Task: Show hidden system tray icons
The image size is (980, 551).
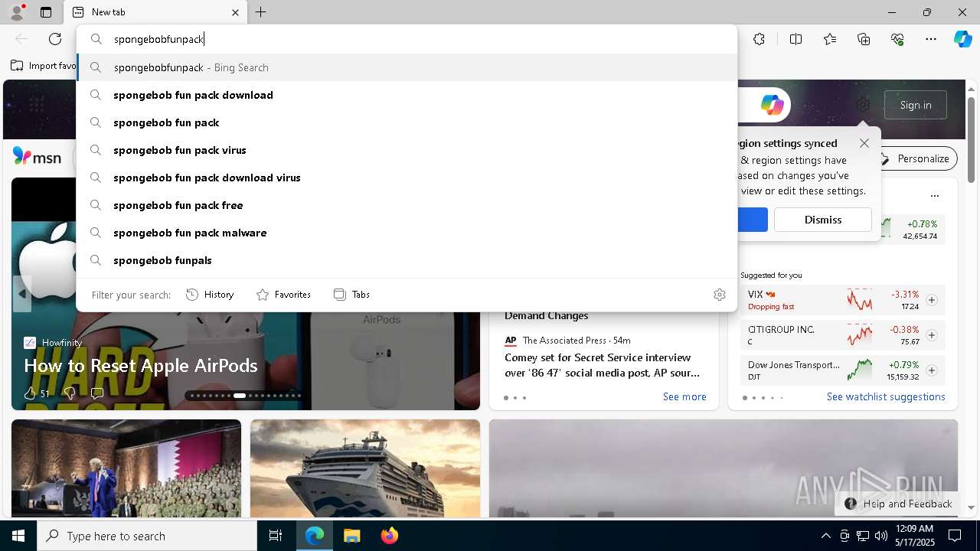Action: click(825, 536)
